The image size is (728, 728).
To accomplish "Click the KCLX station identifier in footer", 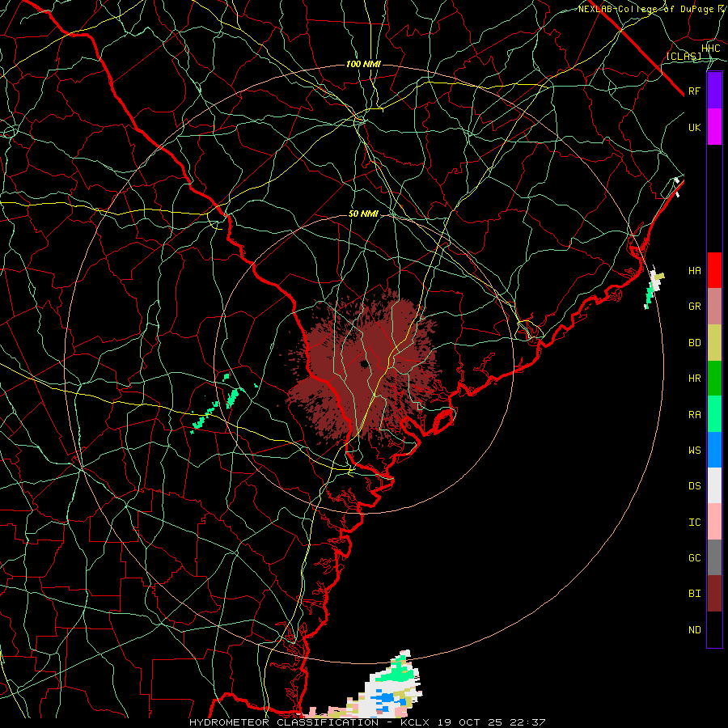I will (416, 722).
